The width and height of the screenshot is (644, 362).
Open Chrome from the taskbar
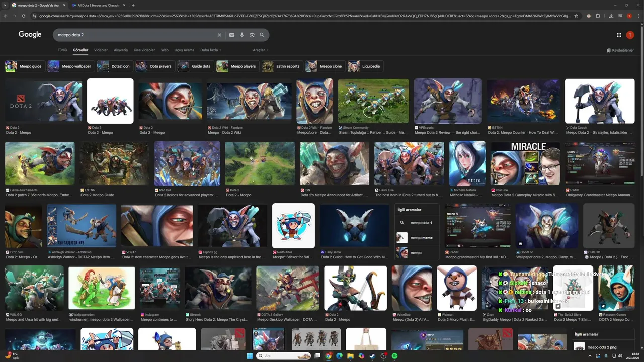pyautogui.click(x=328, y=356)
